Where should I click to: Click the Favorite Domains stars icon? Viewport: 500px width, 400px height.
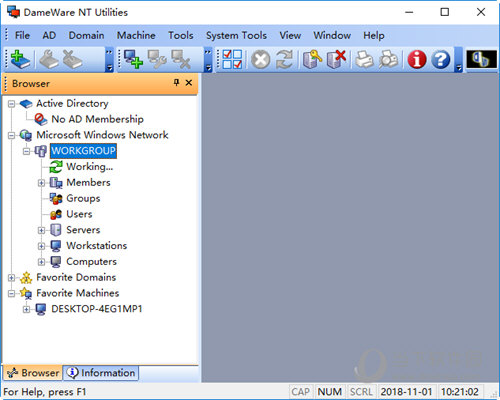(26, 277)
